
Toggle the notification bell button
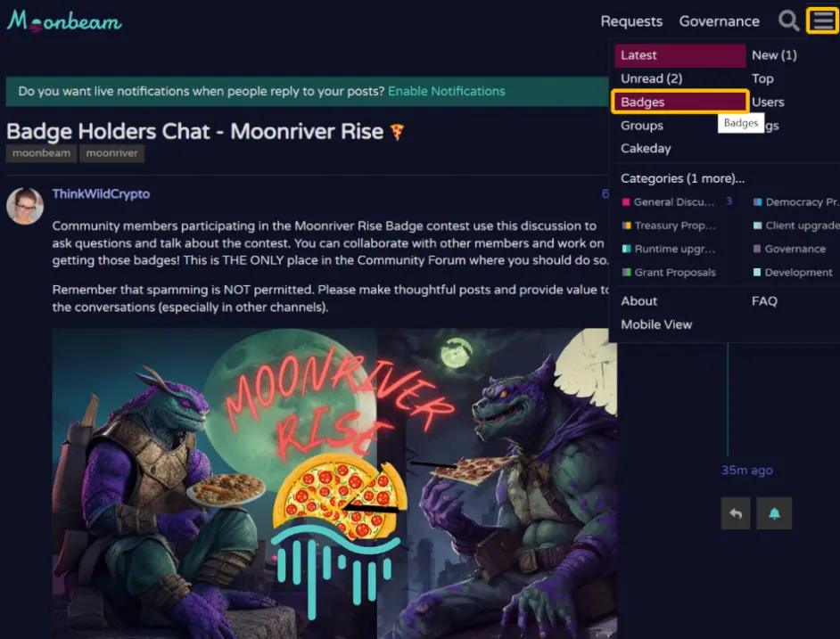(774, 513)
